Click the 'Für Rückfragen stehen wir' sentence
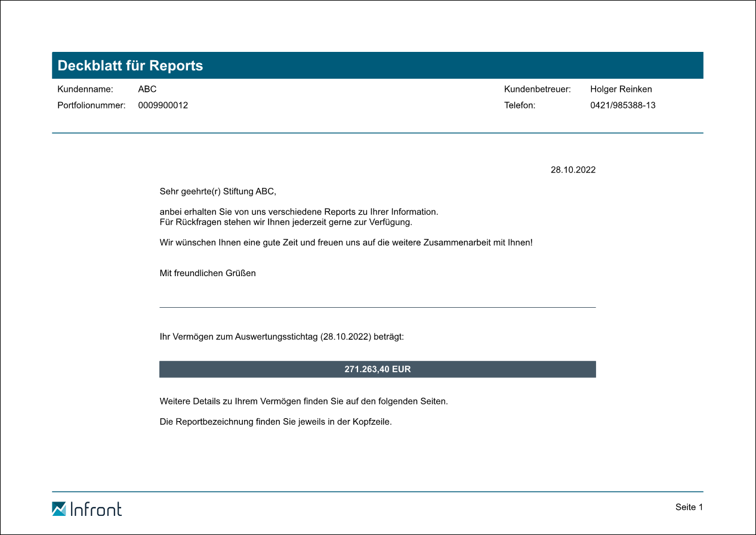The width and height of the screenshot is (756, 535). point(286,222)
